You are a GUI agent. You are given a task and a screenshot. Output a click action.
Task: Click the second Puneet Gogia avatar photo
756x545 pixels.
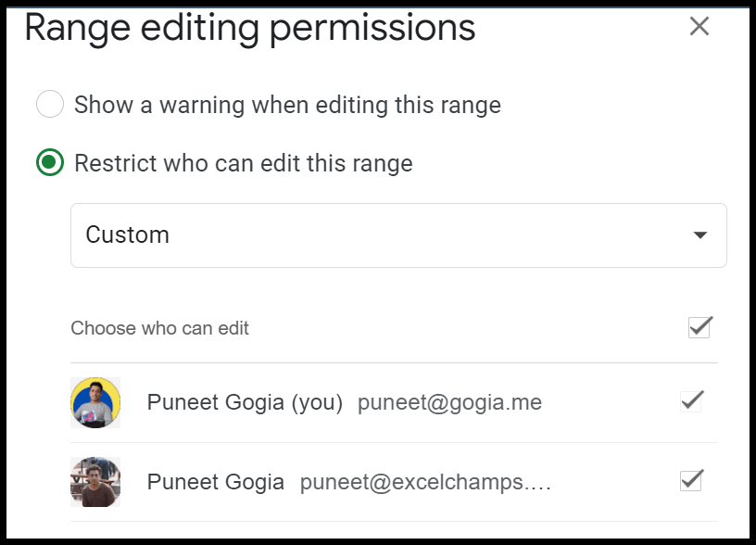click(95, 482)
